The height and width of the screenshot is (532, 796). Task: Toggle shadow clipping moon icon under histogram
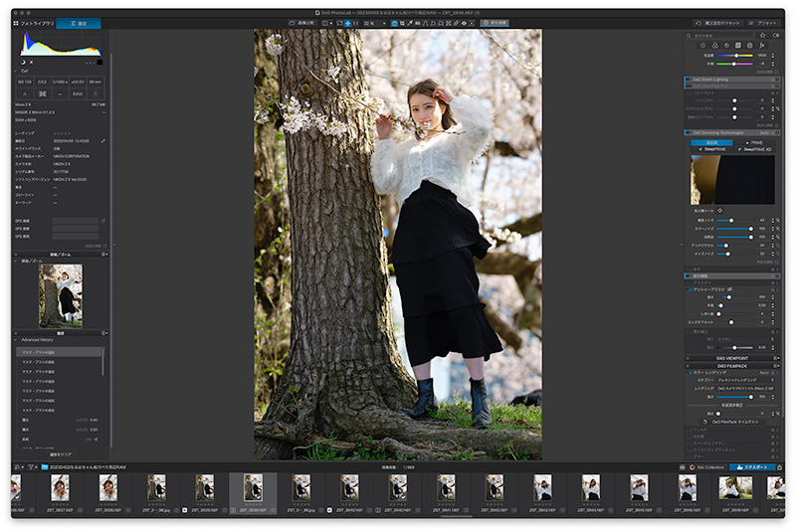(23, 62)
